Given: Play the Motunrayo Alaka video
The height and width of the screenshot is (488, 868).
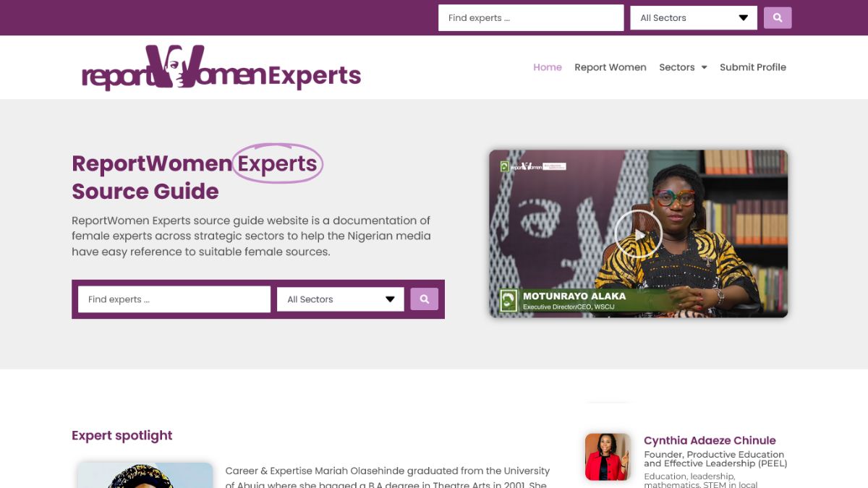Looking at the screenshot, I should [638, 234].
